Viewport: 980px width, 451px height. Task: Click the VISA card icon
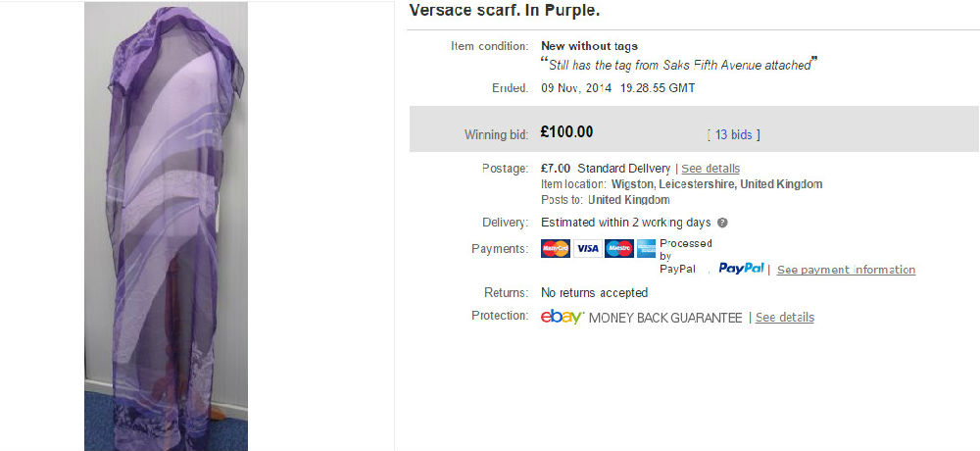coord(587,248)
